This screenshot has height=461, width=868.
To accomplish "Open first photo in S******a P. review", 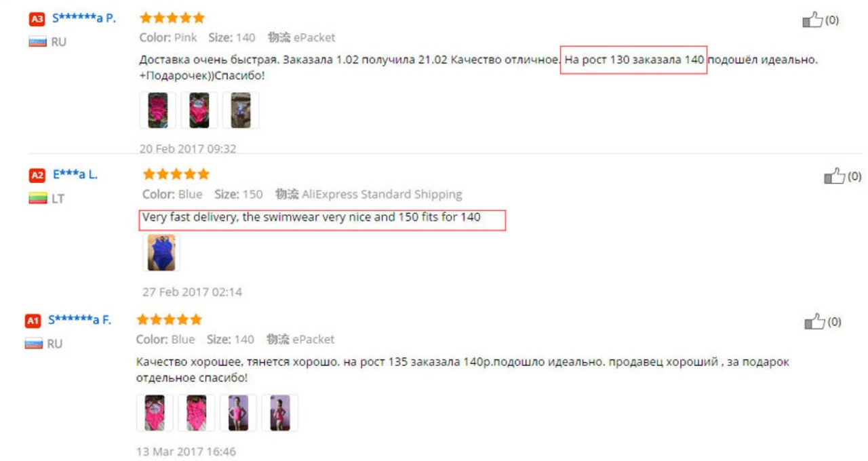I will click(x=157, y=110).
